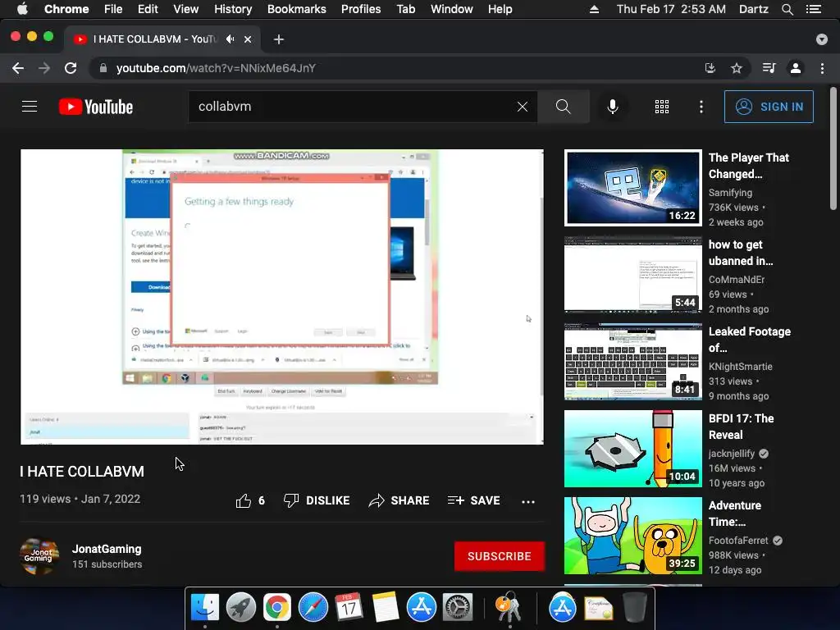Open the Bookmarks menu
Screen dimensions: 840x630
pyautogui.click(x=297, y=9)
